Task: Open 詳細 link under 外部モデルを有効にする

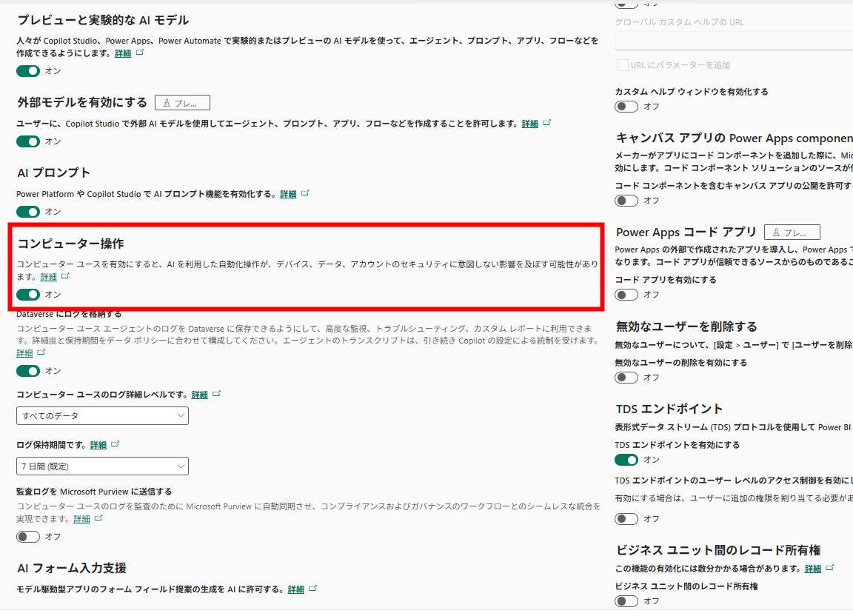Action: coord(530,124)
